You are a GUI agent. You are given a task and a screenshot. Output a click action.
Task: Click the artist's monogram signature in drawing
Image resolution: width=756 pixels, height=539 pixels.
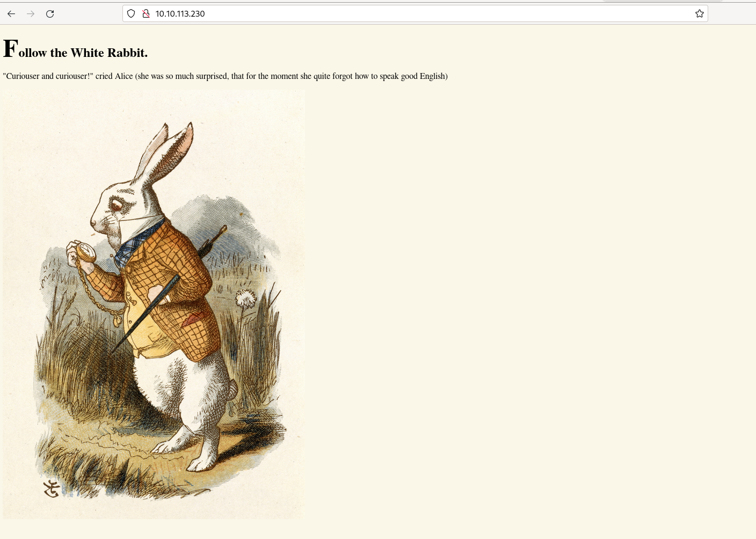click(x=52, y=489)
